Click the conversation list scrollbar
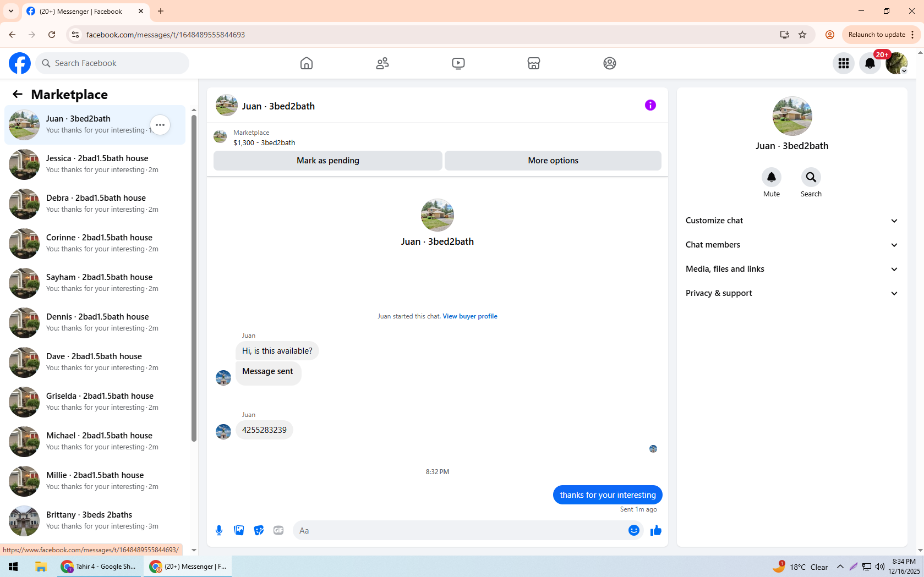The height and width of the screenshot is (577, 924). click(194, 278)
